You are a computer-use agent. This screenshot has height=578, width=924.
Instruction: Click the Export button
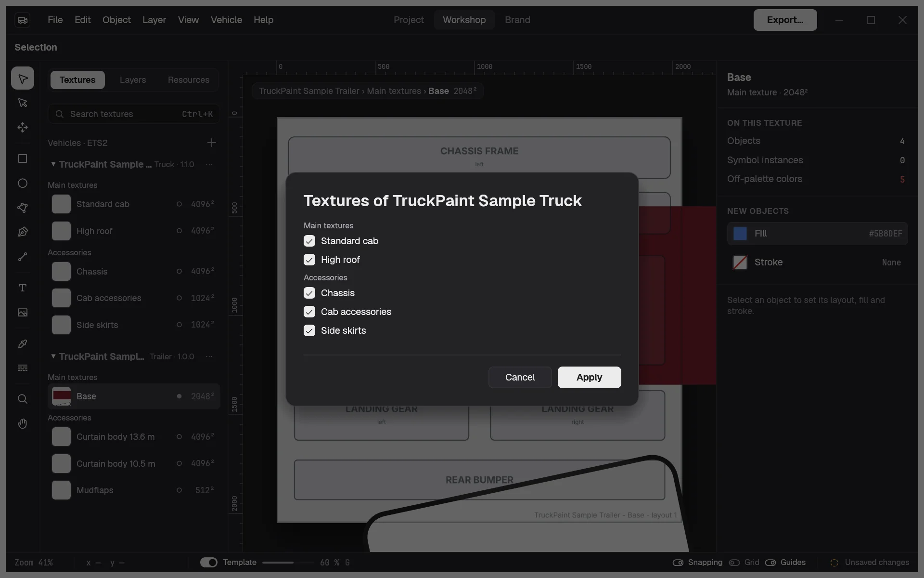pos(785,20)
